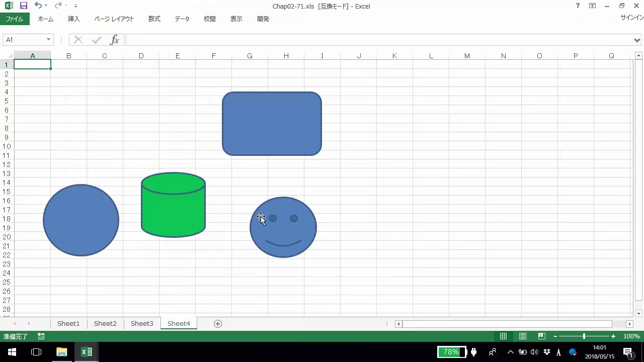This screenshot has height=362, width=644.
Task: Open the ファイル backstage menu
Action: pos(15,19)
